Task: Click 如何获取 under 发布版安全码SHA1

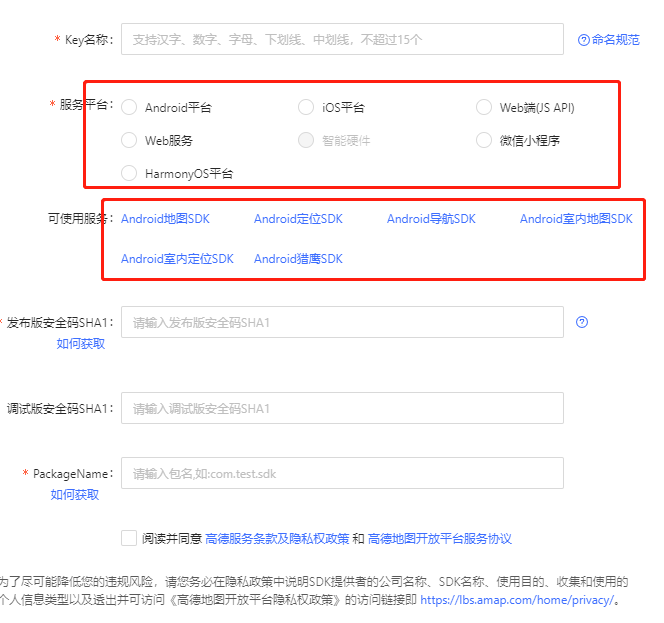Action: 80,343
